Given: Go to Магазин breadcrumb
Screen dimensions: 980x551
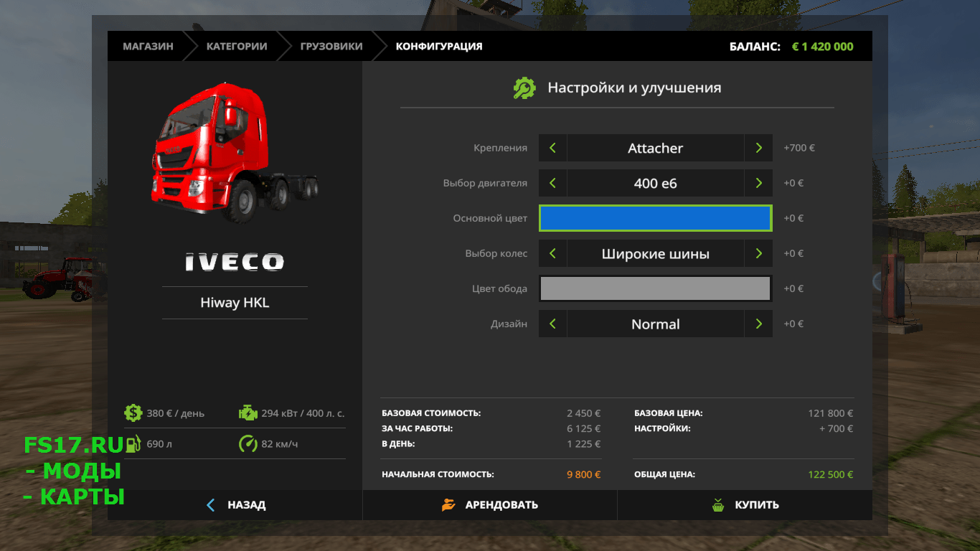Looking at the screenshot, I should (x=148, y=46).
